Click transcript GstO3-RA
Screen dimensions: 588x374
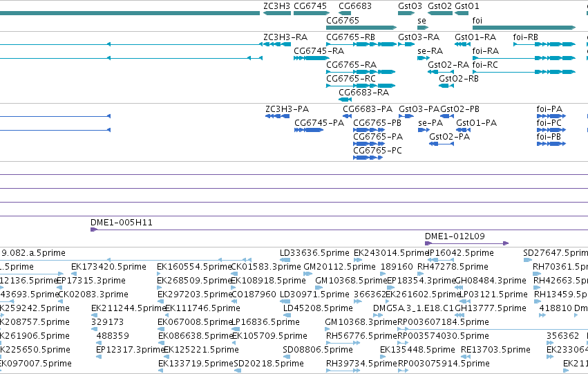[419, 37]
